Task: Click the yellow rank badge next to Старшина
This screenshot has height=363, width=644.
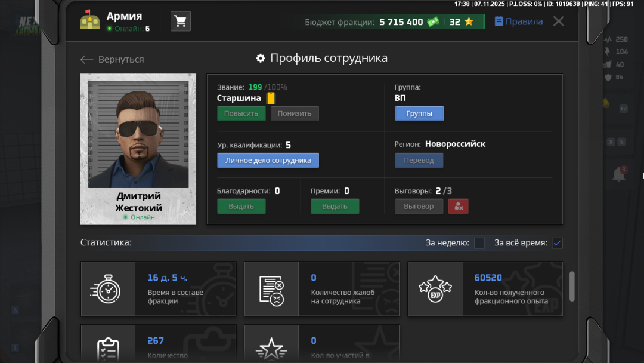Action: point(271,98)
